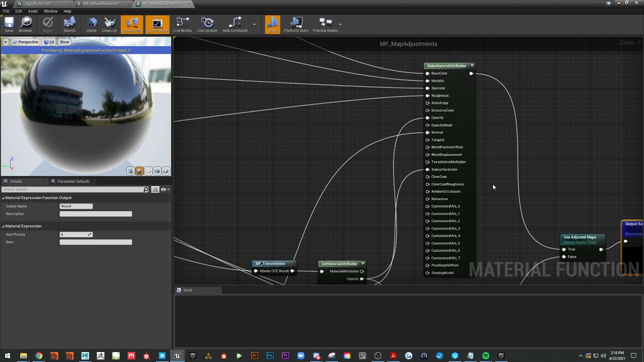Open the details view options eye dropdown
This screenshot has width=644, height=362.
point(165,190)
